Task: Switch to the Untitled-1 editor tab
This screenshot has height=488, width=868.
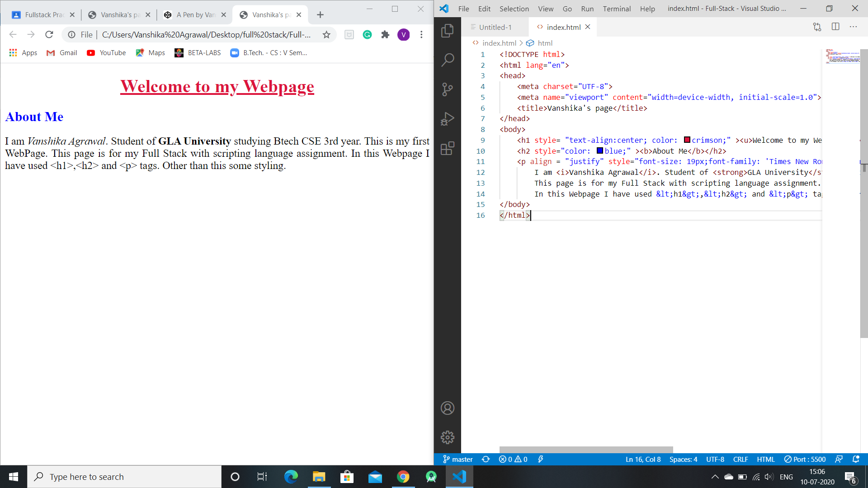Action: (x=495, y=27)
